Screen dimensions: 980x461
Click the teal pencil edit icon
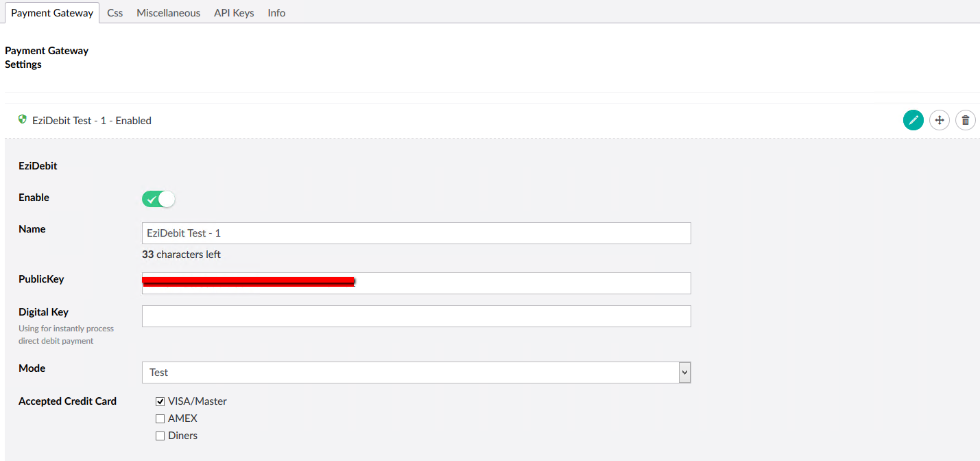point(913,120)
